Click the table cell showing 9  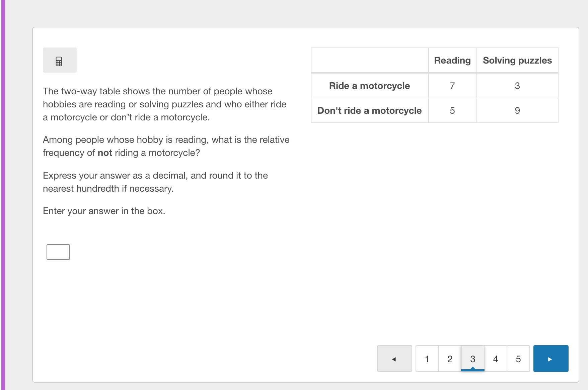click(x=517, y=111)
